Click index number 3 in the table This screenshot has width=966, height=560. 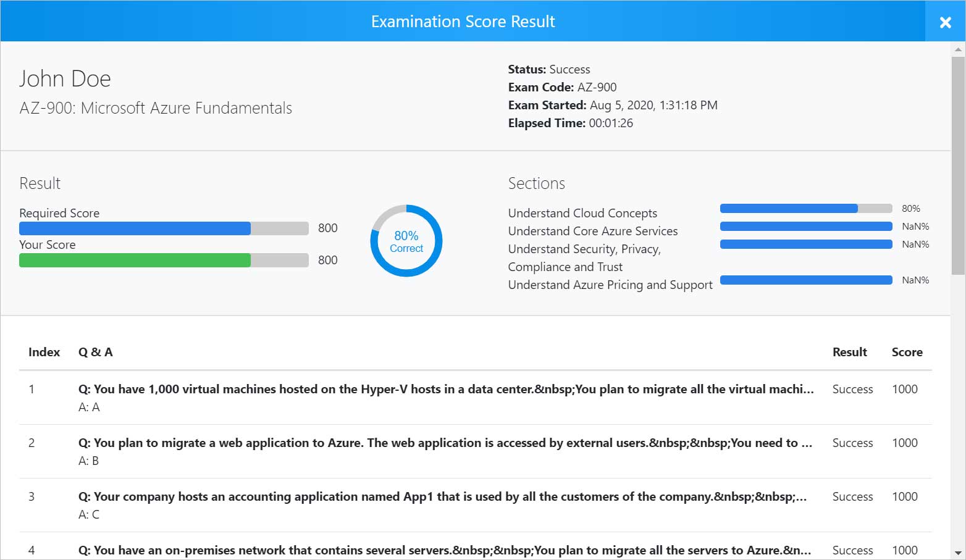click(x=31, y=496)
